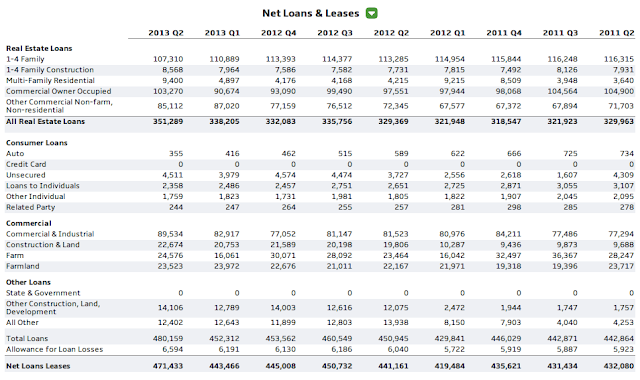Select the 2012 Q4 column header
This screenshot has width=640, height=380.
click(278, 33)
